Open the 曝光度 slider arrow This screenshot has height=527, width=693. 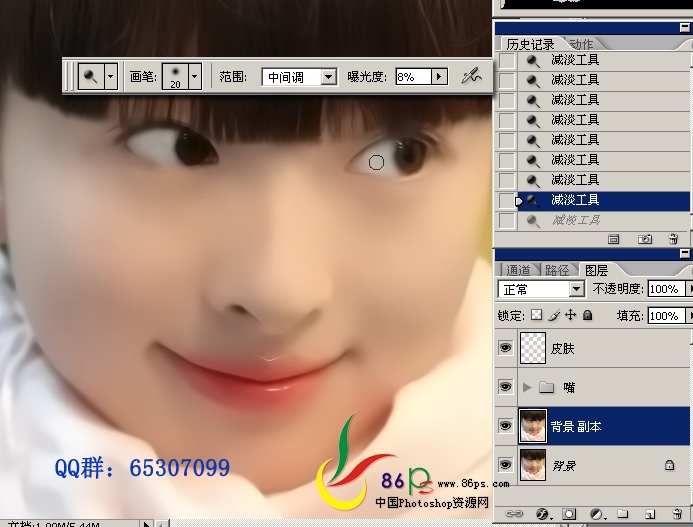(x=439, y=77)
